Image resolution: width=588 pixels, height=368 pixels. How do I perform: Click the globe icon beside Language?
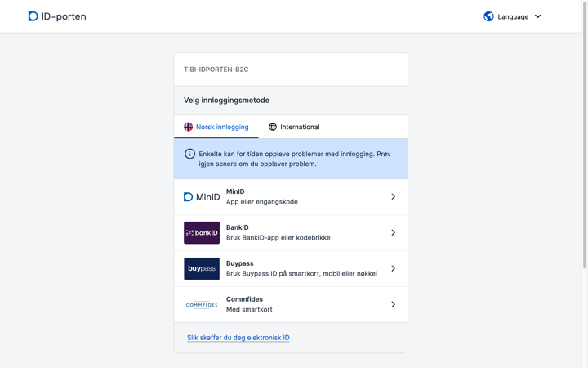(x=488, y=16)
